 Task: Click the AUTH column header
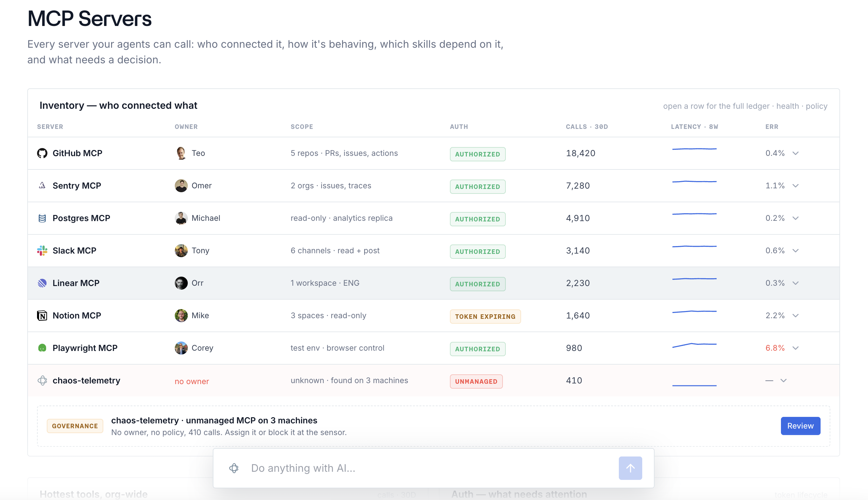point(459,127)
